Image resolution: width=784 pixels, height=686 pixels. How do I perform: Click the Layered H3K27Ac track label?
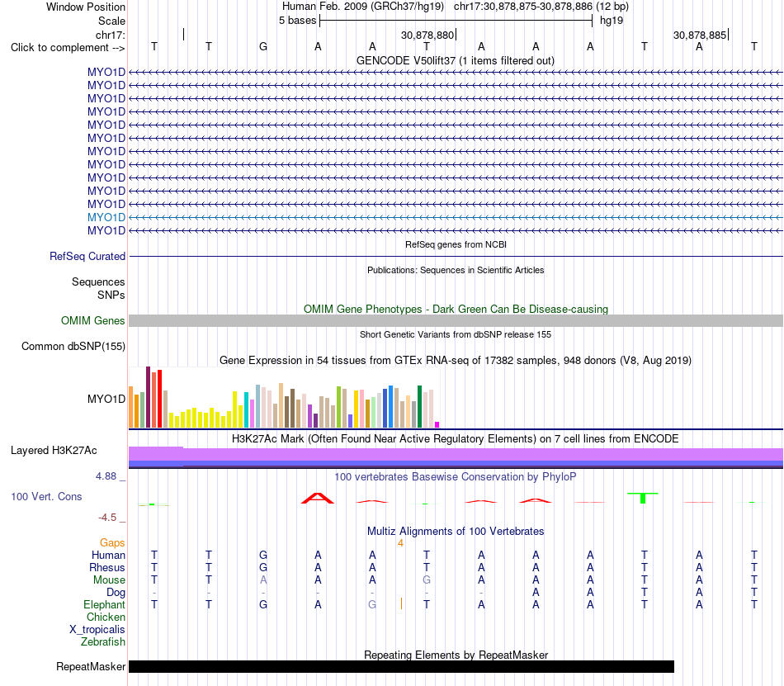pyautogui.click(x=54, y=451)
